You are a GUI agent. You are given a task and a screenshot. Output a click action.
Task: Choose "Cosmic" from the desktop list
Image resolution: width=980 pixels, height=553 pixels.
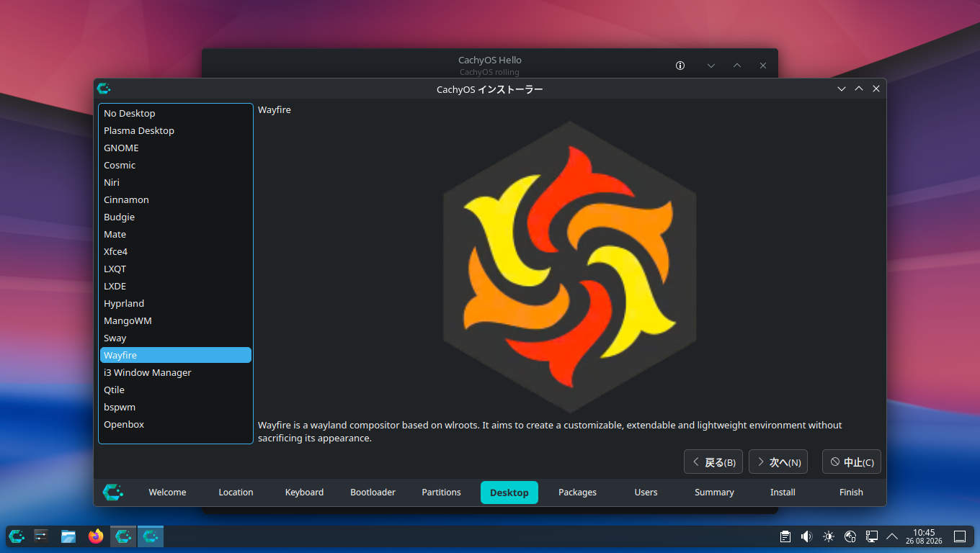(176, 165)
